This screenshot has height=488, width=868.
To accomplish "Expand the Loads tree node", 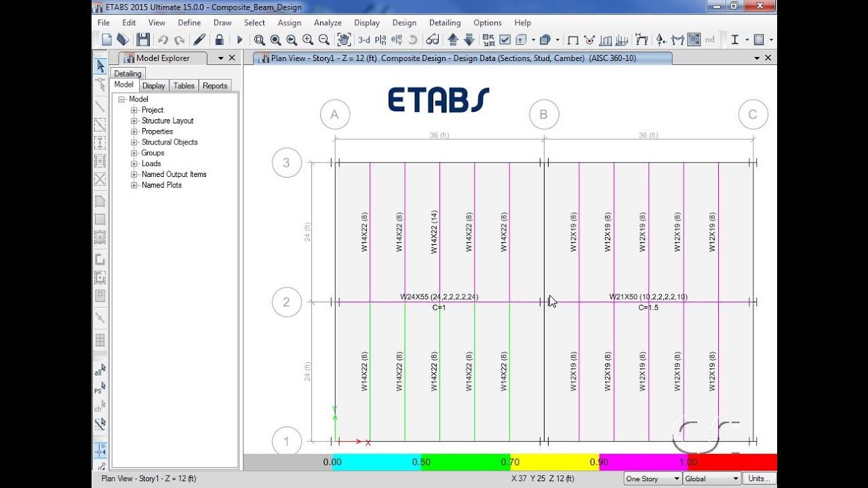I will (x=134, y=163).
